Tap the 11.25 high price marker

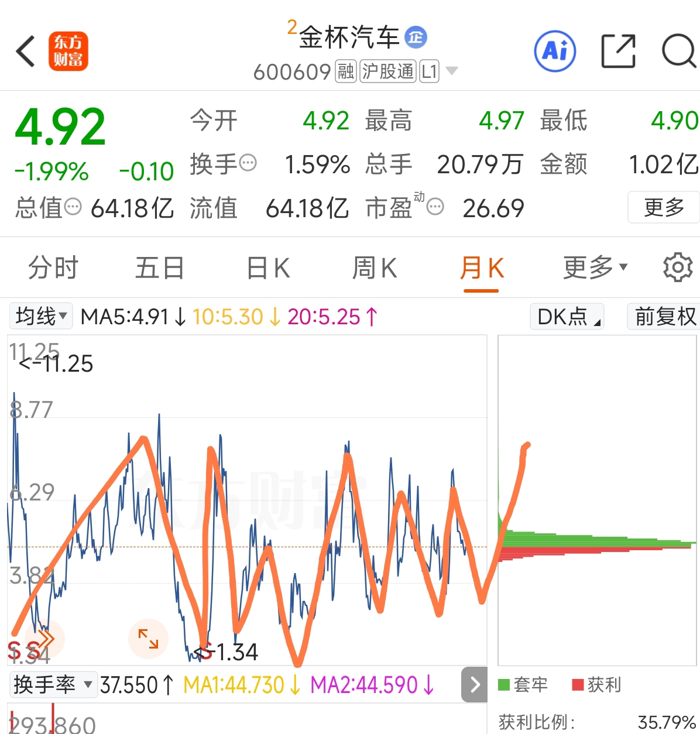pyautogui.click(x=56, y=363)
